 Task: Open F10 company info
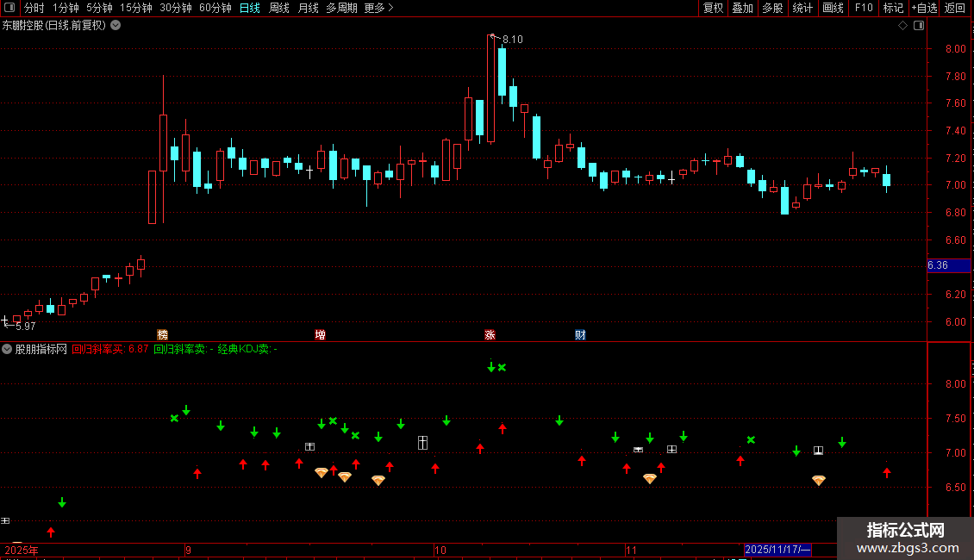pyautogui.click(x=864, y=8)
